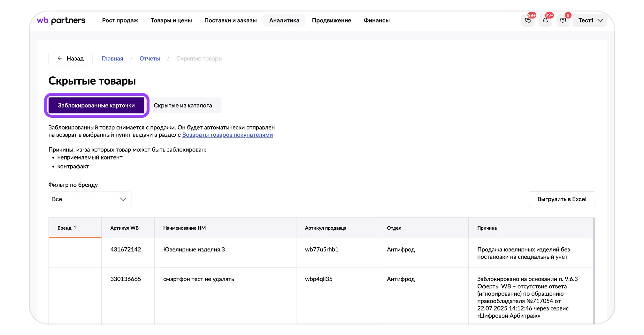Click Выгрузить в Excel button
Viewport: 644px width, 335px height.
point(562,199)
